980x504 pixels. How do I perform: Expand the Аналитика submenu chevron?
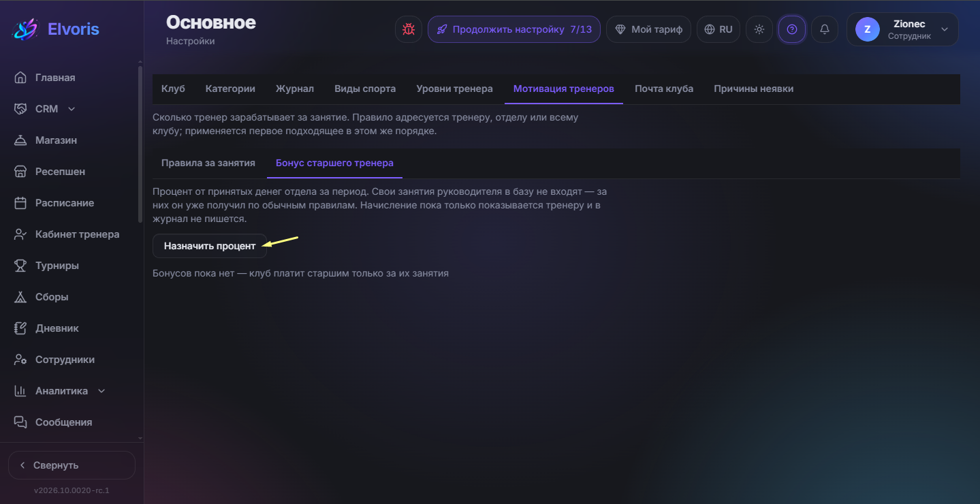101,391
